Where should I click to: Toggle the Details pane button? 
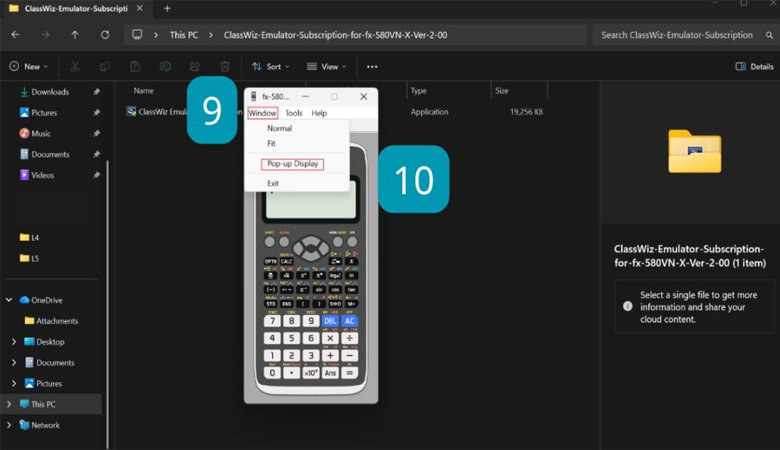coord(754,66)
